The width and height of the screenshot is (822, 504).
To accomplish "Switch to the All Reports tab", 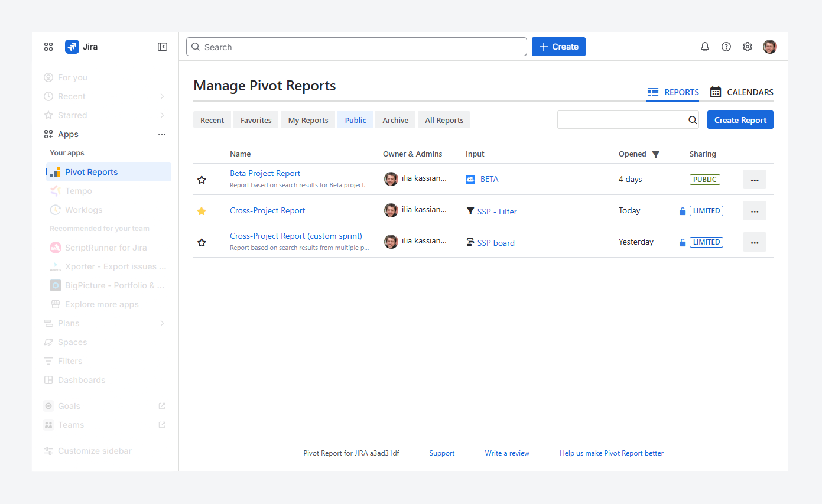I will [x=444, y=120].
